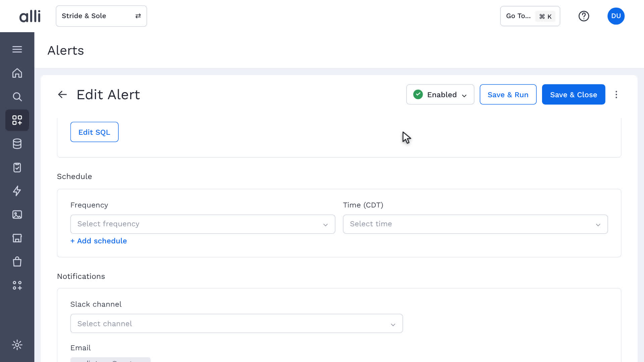Expand the Select time dropdown
This screenshot has height=362, width=644.
point(475,224)
